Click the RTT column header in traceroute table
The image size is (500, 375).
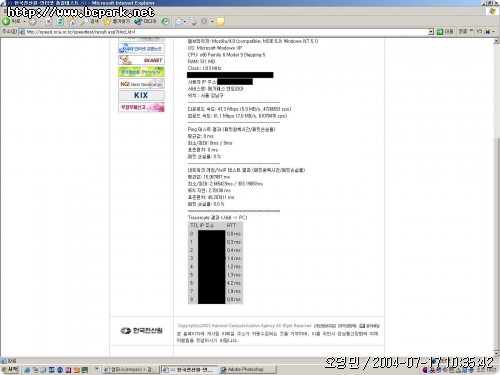(x=231, y=225)
